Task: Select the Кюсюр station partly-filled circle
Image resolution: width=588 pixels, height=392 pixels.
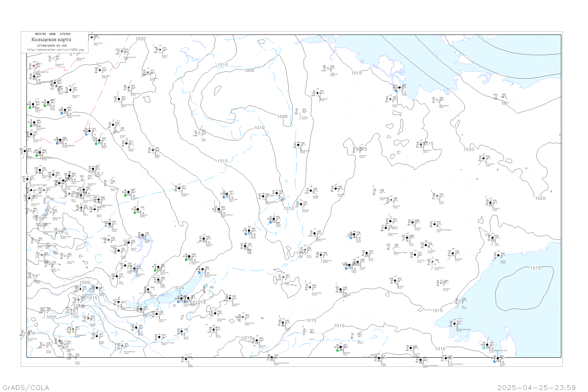Action: click(390, 100)
